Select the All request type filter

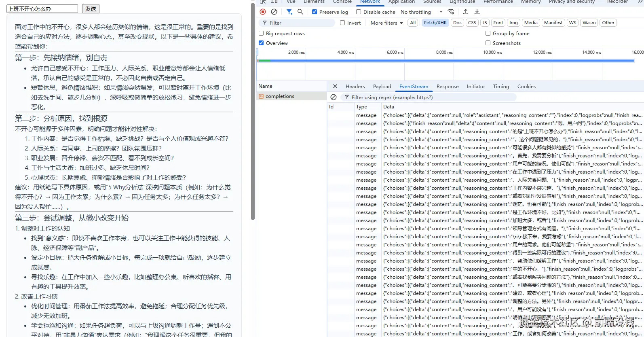(413, 23)
